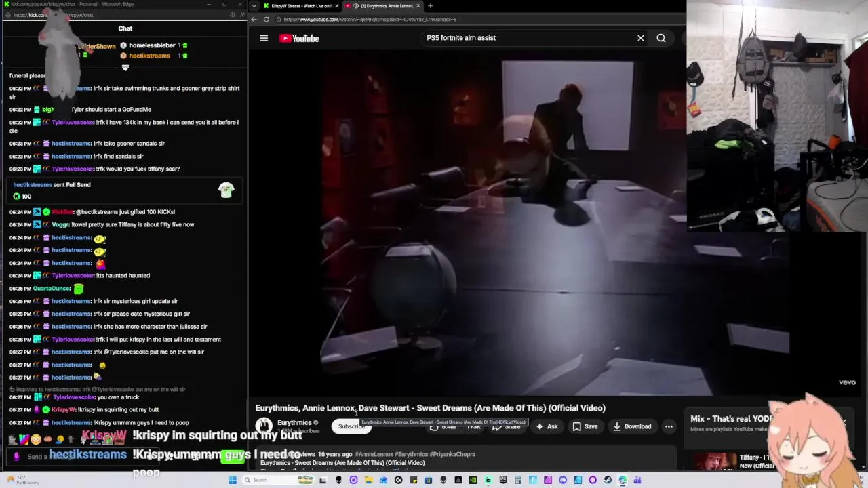Mute the Eurythmics tab audio icon
Image resolution: width=868 pixels, height=488 pixels.
(x=356, y=6)
